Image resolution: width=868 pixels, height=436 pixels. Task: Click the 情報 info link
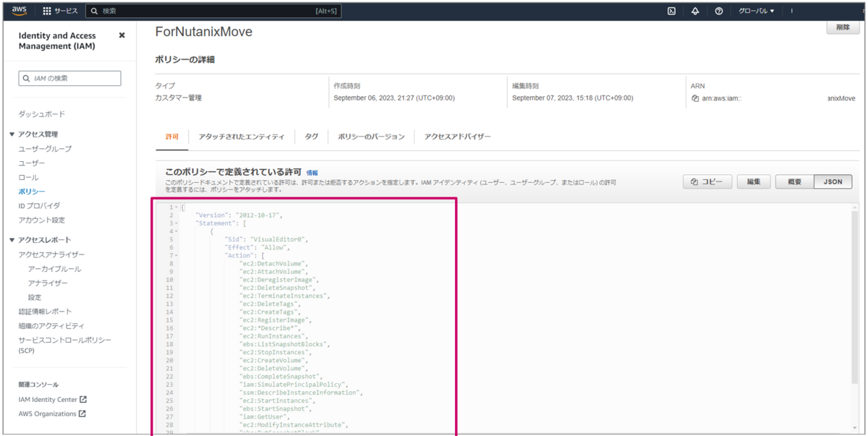click(x=312, y=174)
